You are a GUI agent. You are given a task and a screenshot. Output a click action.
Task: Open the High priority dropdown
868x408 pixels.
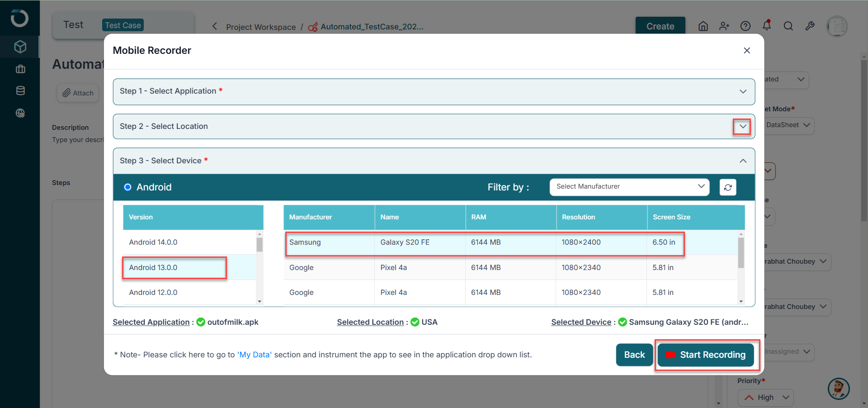point(766,397)
